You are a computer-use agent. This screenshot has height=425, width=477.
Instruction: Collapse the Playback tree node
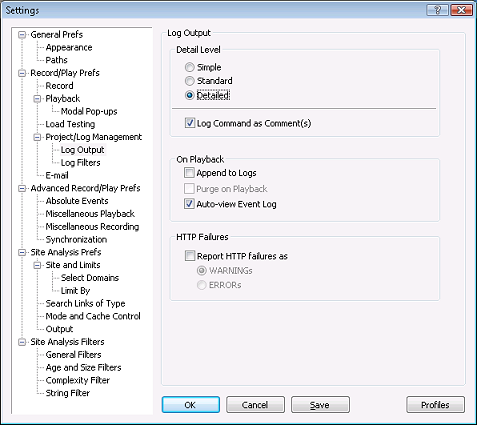[37, 99]
